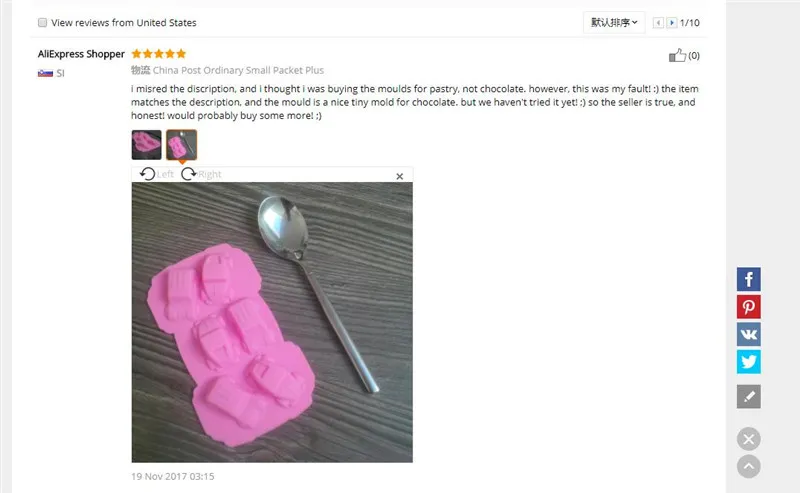Click the gray pencil edit icon

tap(748, 397)
